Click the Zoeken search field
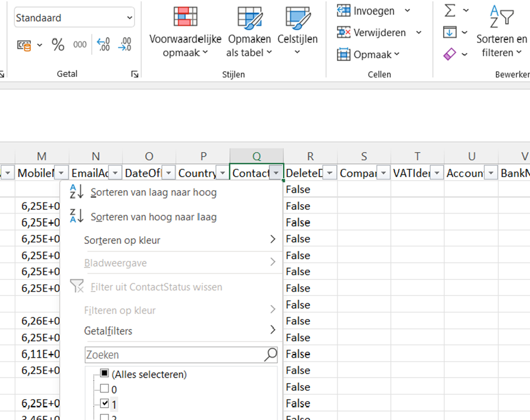Viewport: 530px width, 420px height. coord(181,355)
